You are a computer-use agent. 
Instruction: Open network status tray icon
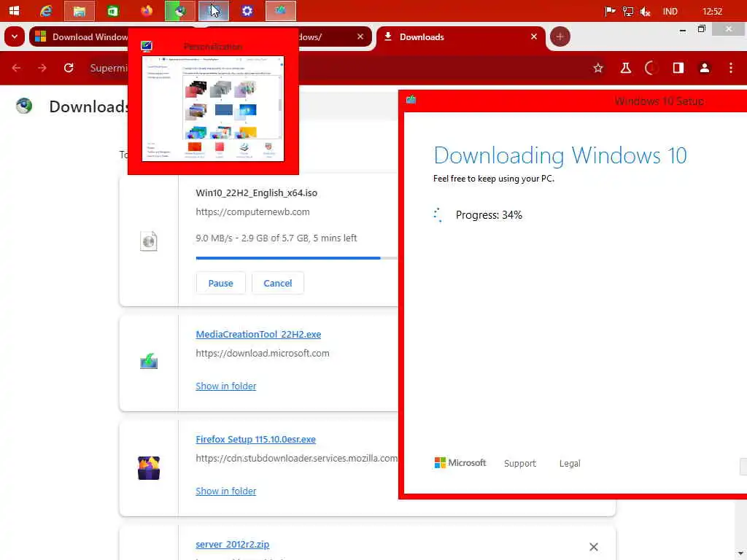(x=628, y=12)
